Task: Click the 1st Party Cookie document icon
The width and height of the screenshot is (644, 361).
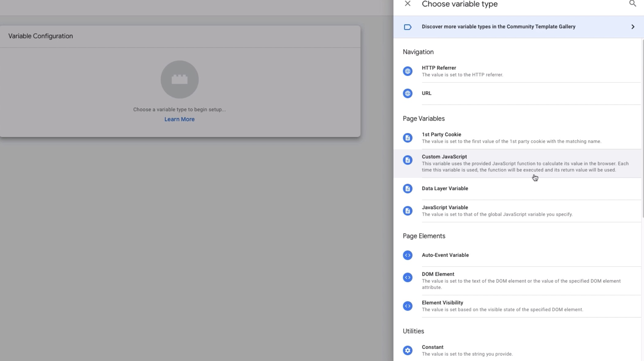Action: coord(407,138)
